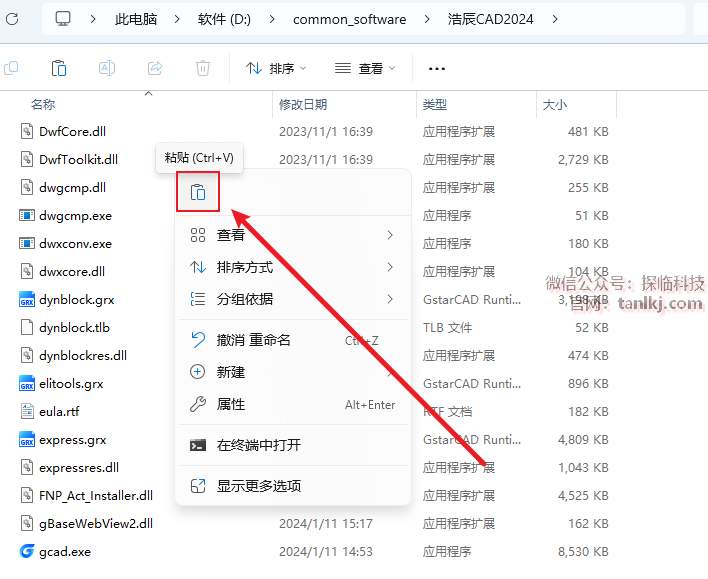Click 显示更多选项 in context menu
The image size is (708, 579).
coord(293,486)
